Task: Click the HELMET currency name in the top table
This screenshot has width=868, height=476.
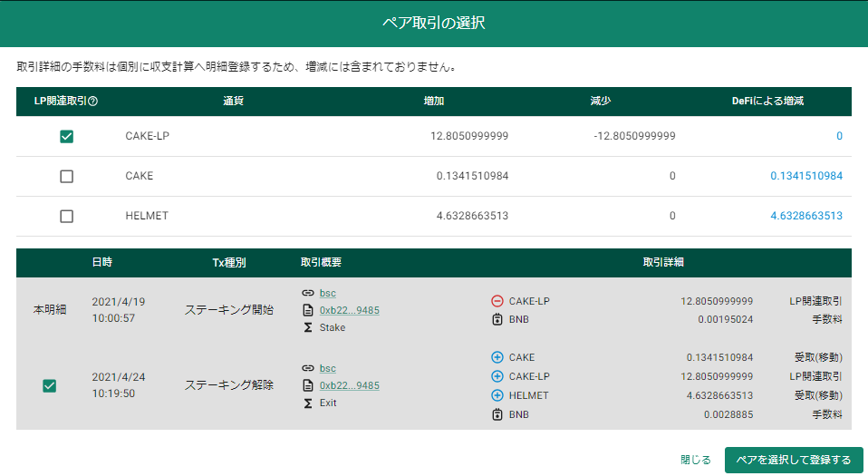Action: pyautogui.click(x=147, y=216)
